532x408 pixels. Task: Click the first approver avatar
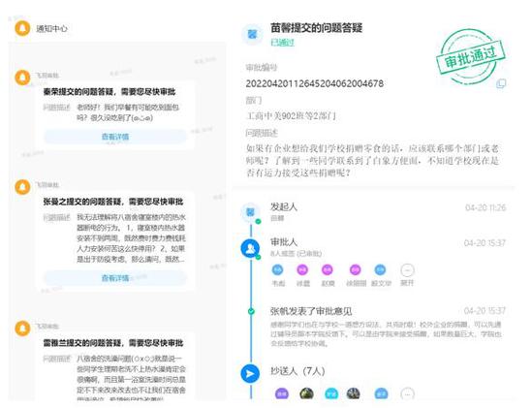tap(278, 269)
